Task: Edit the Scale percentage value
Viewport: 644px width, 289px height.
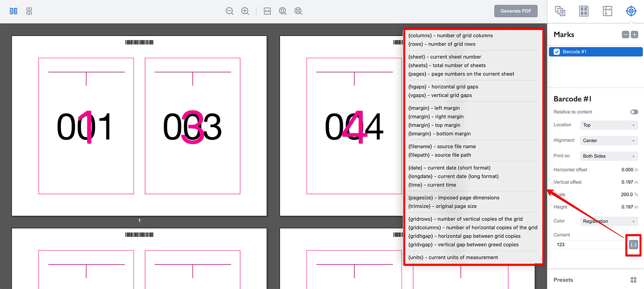Action: (x=627, y=194)
